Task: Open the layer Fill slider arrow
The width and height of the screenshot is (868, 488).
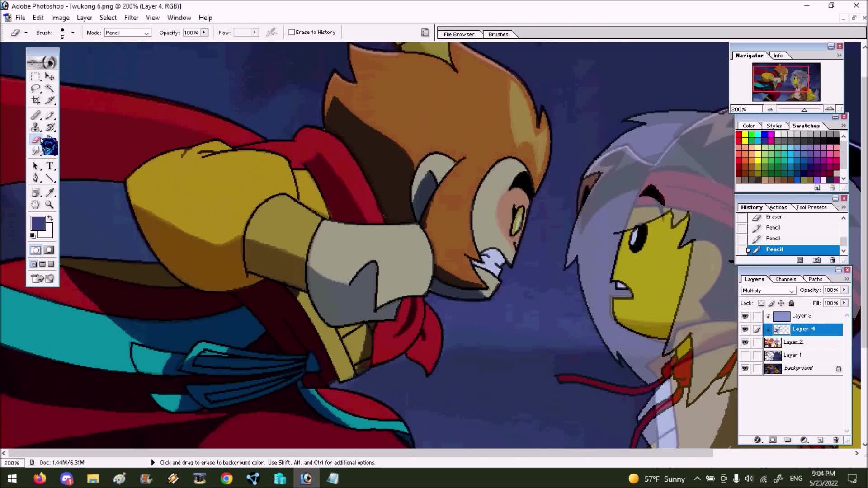Action: (844, 303)
